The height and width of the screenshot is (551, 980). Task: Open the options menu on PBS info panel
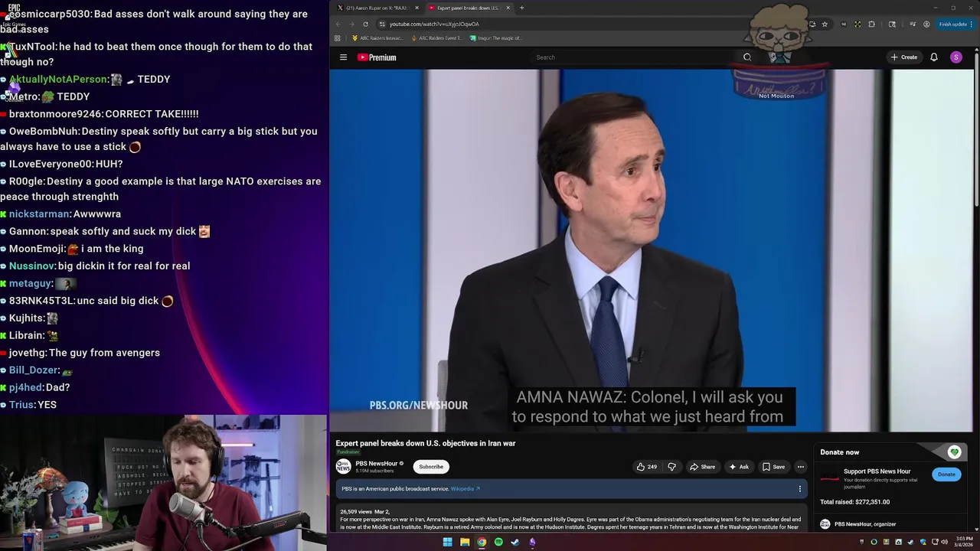(799, 489)
